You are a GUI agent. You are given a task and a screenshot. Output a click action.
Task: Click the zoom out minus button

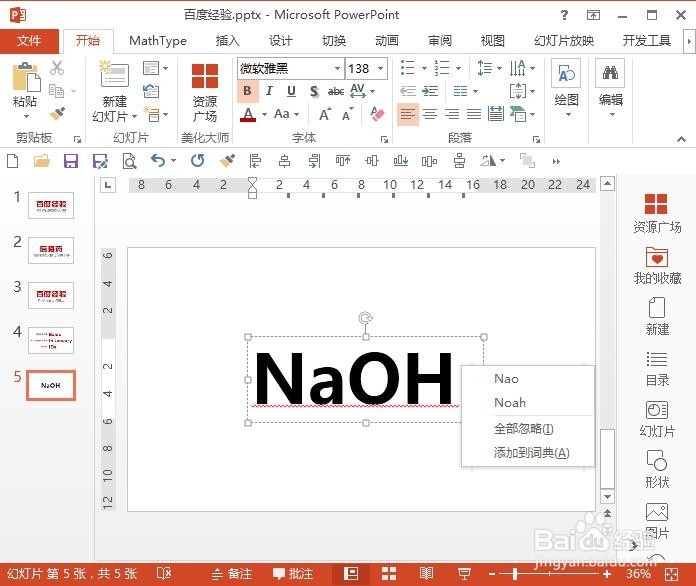491,574
